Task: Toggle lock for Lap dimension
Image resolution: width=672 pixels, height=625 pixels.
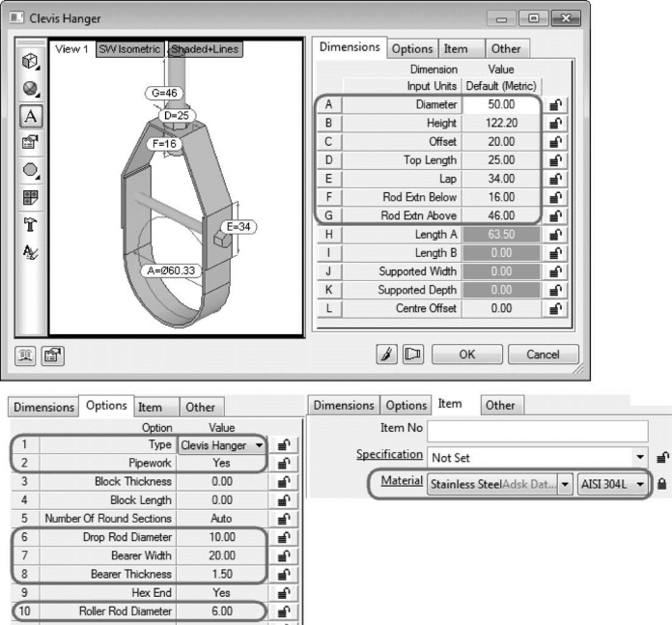Action: [x=555, y=179]
